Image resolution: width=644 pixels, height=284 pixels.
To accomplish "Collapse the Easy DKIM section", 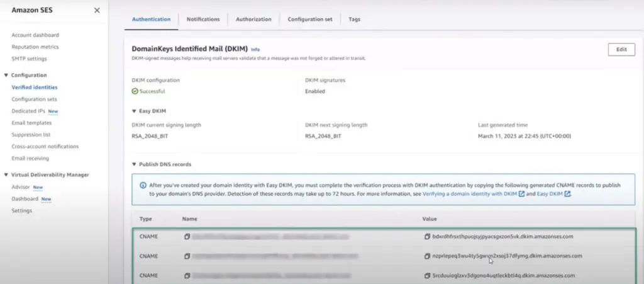I will click(x=134, y=111).
